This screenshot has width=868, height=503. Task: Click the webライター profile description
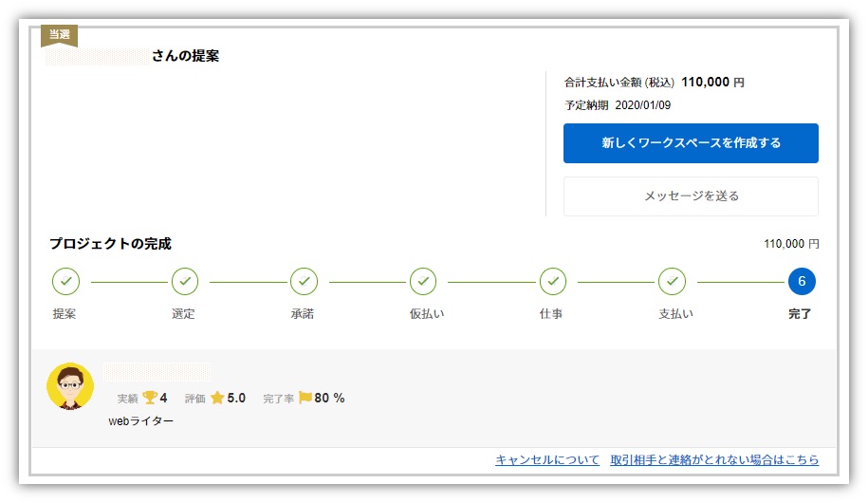[x=140, y=421]
